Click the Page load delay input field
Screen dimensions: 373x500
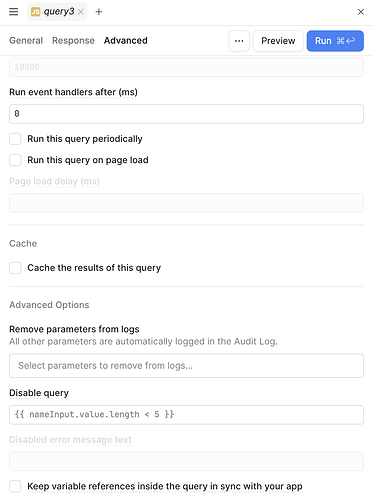point(186,203)
